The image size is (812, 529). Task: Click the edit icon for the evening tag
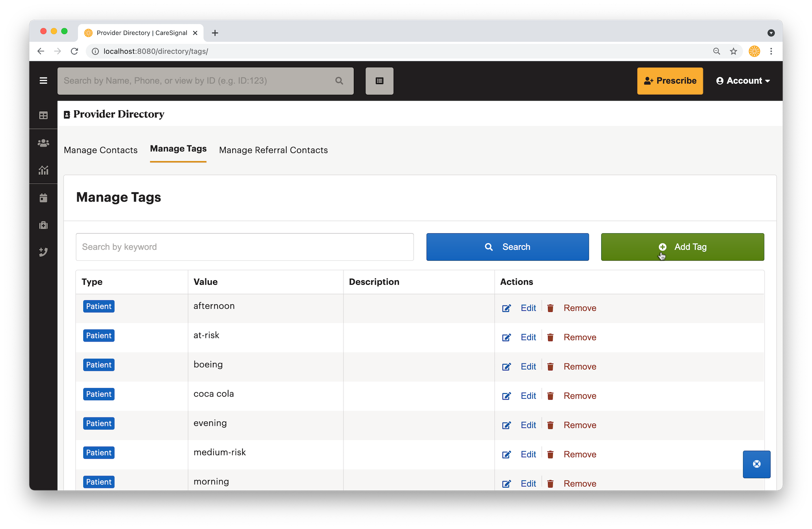[x=506, y=425]
